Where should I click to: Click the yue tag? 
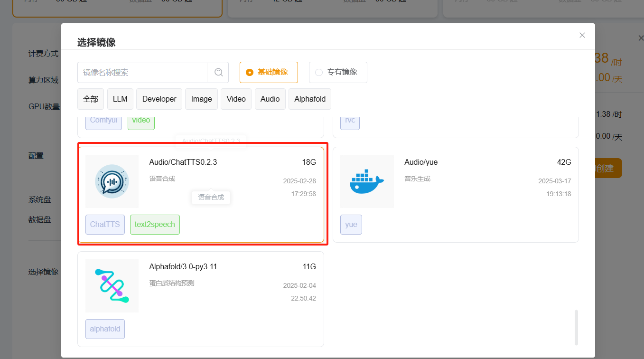point(351,225)
